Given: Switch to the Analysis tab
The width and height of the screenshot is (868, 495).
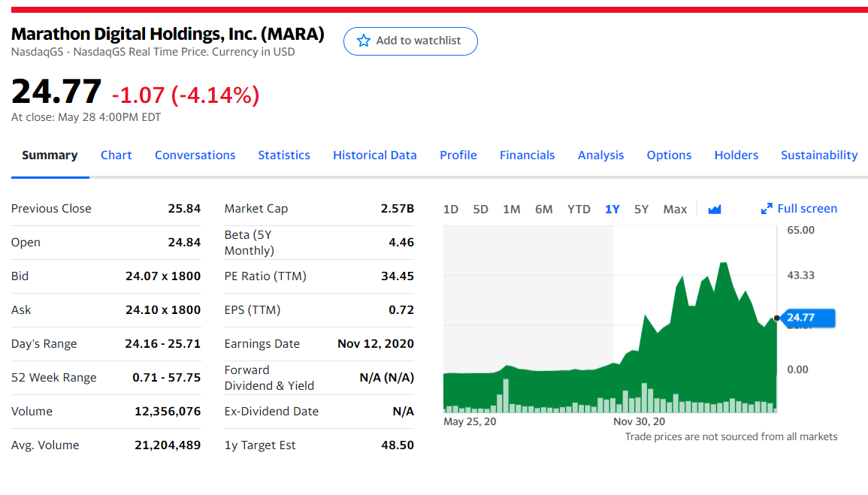Looking at the screenshot, I should point(600,155).
